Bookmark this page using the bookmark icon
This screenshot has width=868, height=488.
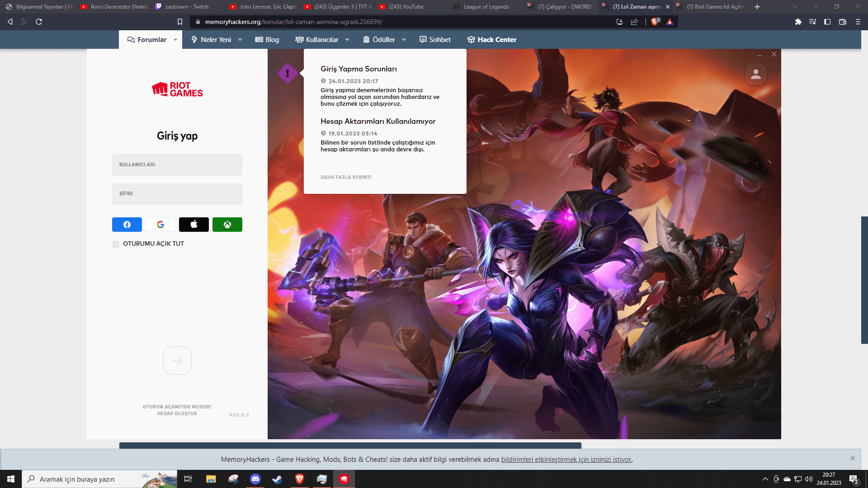pos(180,22)
